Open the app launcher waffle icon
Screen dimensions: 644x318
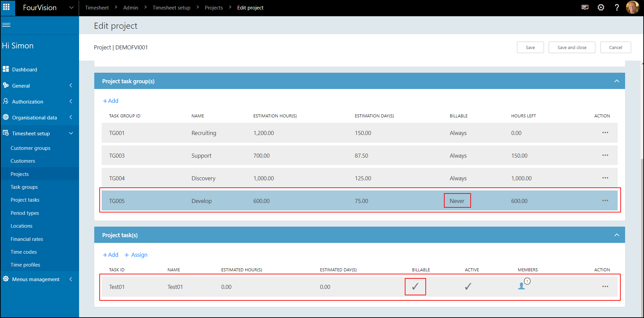click(6, 7)
